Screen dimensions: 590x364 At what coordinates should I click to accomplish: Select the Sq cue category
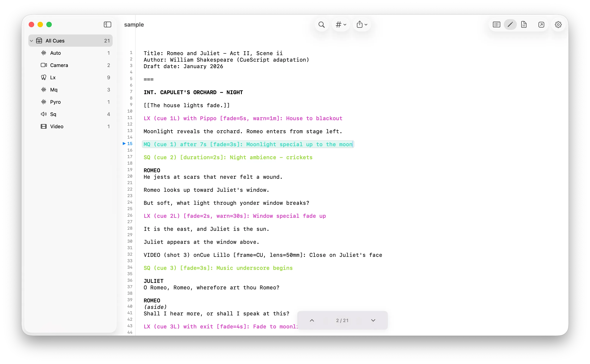coord(70,114)
